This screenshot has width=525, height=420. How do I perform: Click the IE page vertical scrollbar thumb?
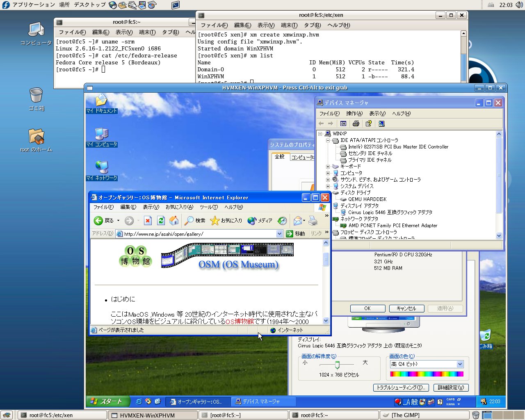[x=326, y=259]
